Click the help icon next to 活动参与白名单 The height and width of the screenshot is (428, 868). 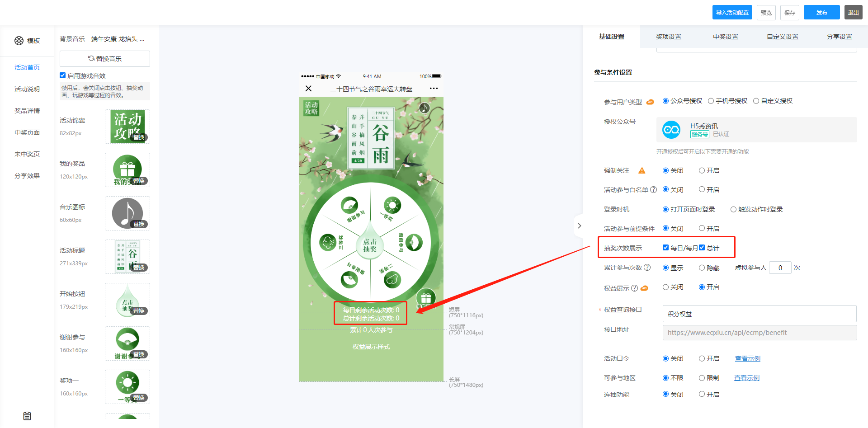click(653, 190)
